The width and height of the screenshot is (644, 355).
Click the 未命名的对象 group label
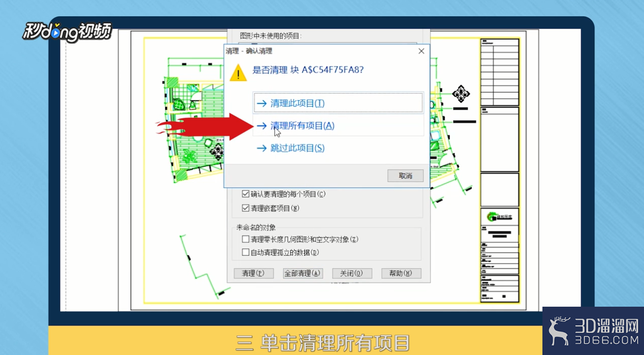pos(256,227)
